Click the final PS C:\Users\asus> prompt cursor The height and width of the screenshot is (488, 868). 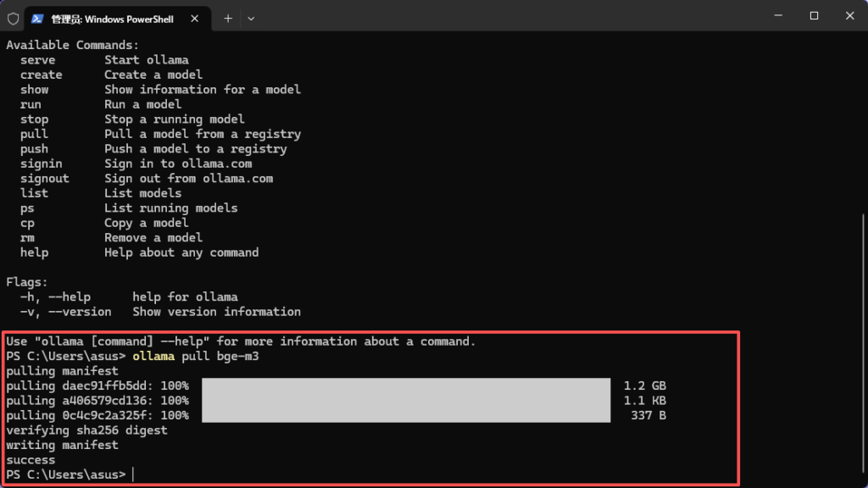point(133,474)
